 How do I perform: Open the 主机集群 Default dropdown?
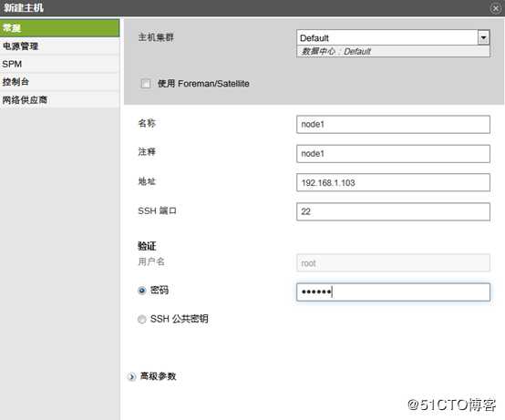[x=393, y=37]
